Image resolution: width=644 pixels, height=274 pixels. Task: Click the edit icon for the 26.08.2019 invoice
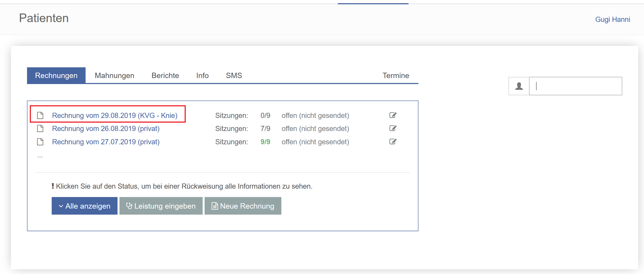tap(393, 128)
